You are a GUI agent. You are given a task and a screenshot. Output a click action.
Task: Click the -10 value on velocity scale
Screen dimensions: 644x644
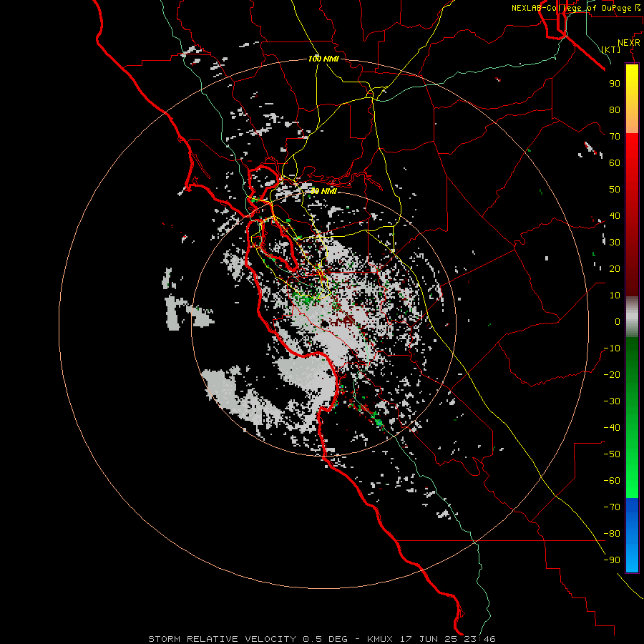point(612,348)
